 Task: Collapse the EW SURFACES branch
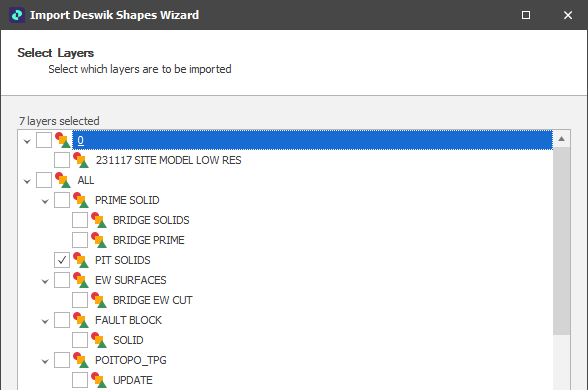[x=45, y=281]
